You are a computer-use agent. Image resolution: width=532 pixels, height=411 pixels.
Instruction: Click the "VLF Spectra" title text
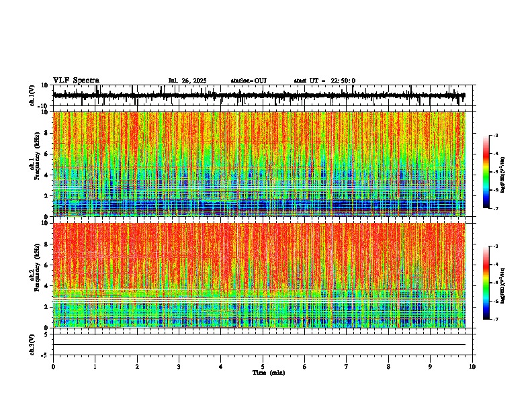(76, 81)
